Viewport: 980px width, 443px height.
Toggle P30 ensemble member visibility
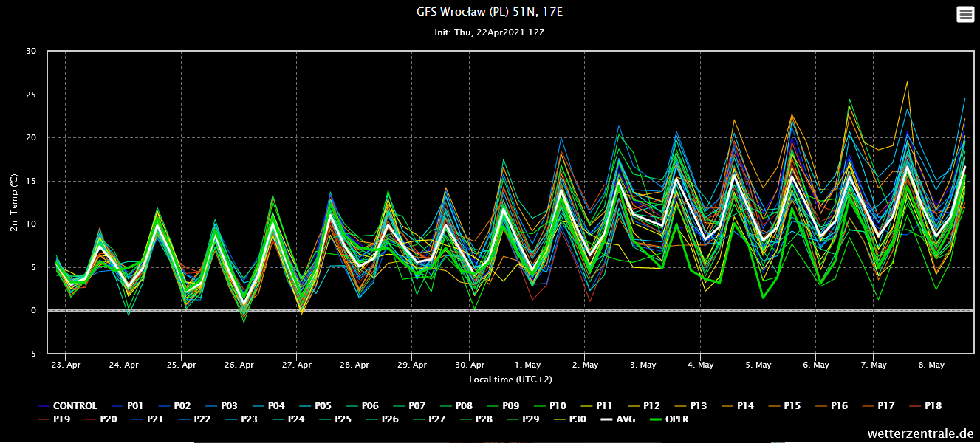click(x=578, y=419)
